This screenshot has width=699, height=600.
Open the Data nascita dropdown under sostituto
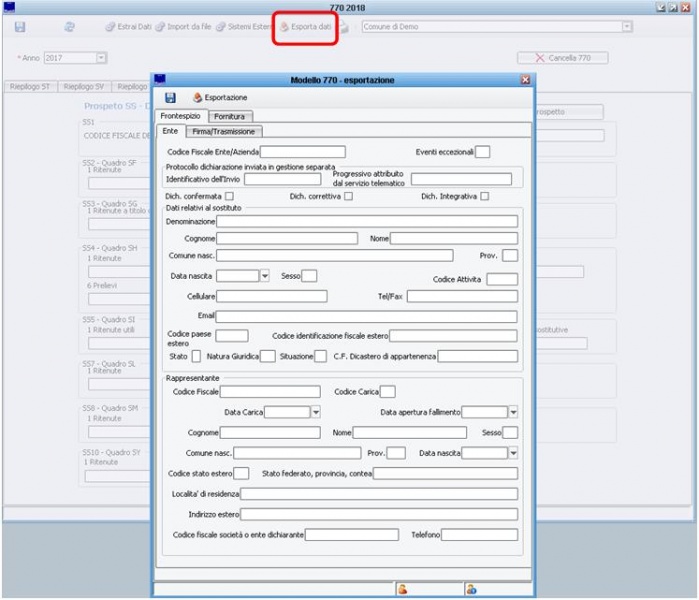(x=265, y=276)
